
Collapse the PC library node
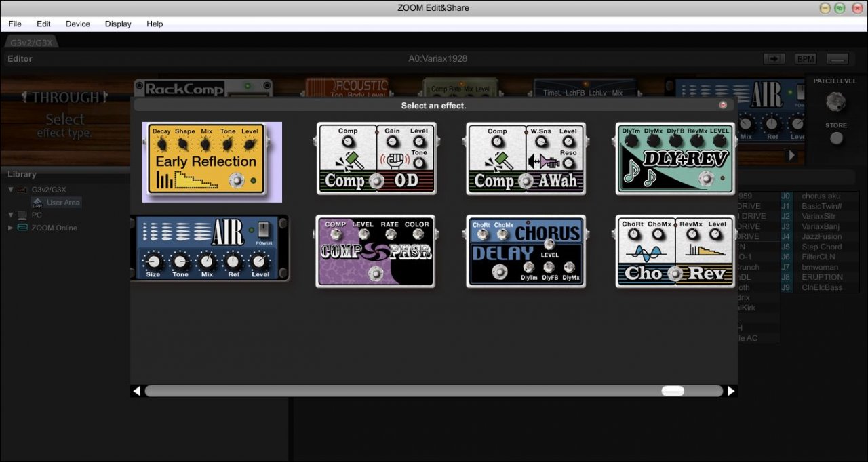click(x=11, y=215)
